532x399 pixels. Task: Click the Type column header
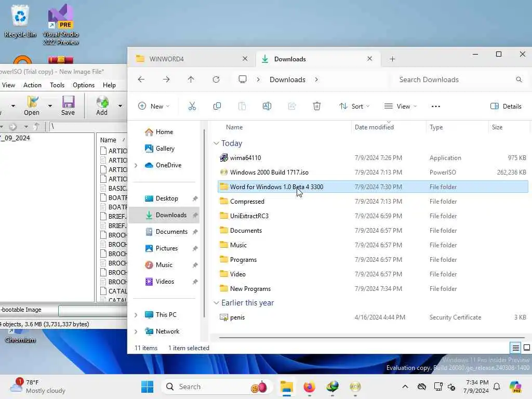(457, 127)
